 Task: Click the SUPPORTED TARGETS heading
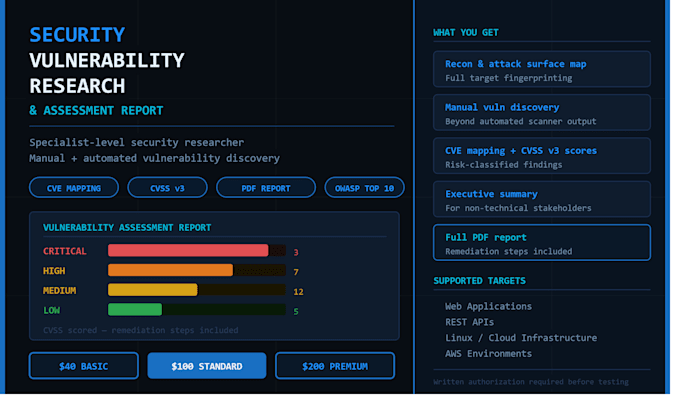(479, 281)
